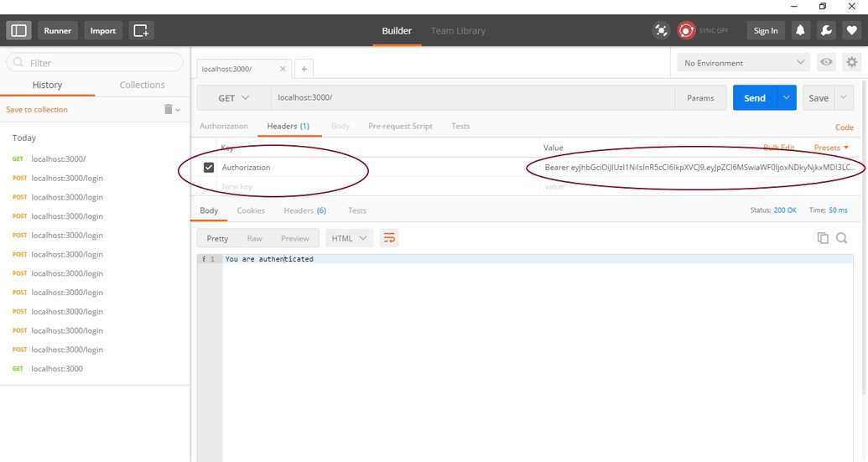Click the Today history group label

click(23, 138)
